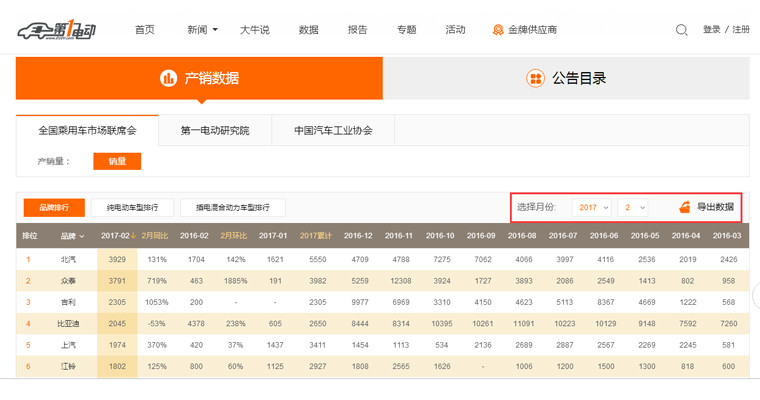Image resolution: width=760 pixels, height=400 pixels.
Task: Expand the 新闻 menu dropdown arrow
Action: (215, 30)
